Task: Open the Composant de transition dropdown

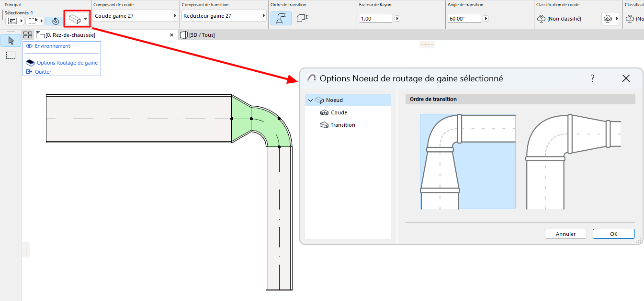Action: [x=224, y=16]
